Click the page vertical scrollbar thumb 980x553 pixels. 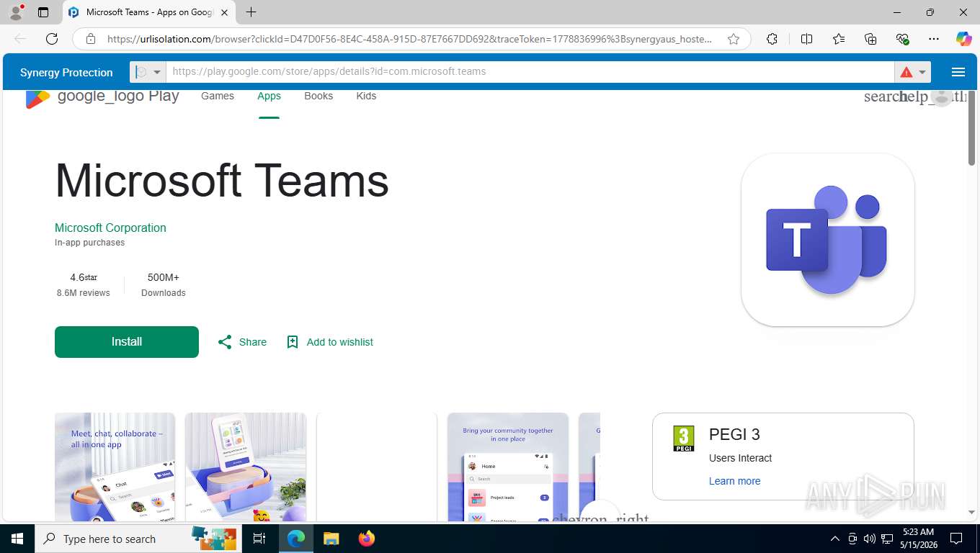coord(972,130)
